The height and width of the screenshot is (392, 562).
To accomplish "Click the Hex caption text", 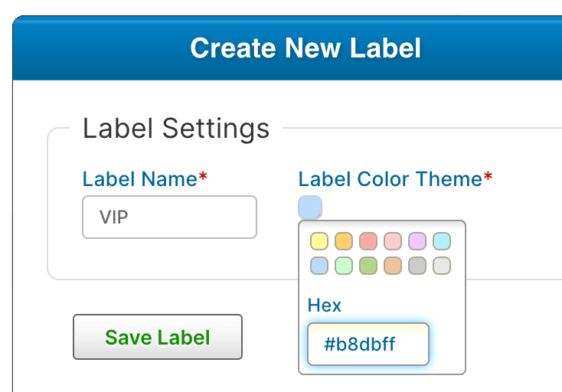I will click(325, 305).
